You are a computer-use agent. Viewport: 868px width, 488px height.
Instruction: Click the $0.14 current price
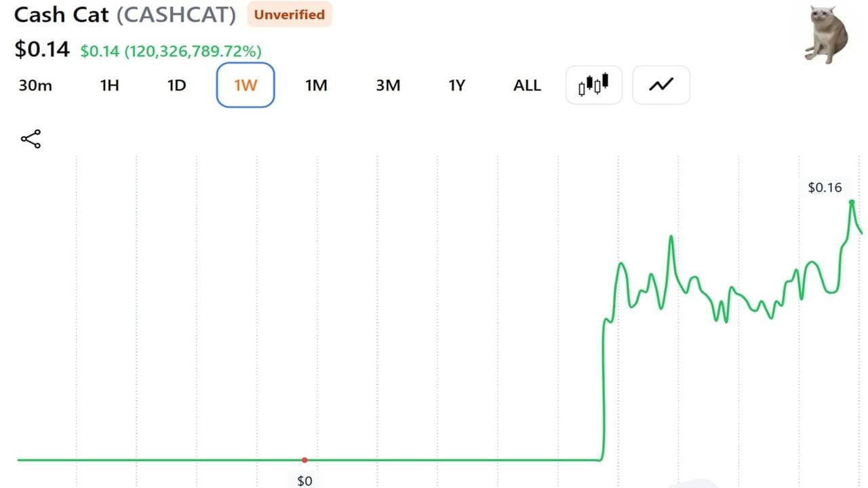click(x=42, y=49)
